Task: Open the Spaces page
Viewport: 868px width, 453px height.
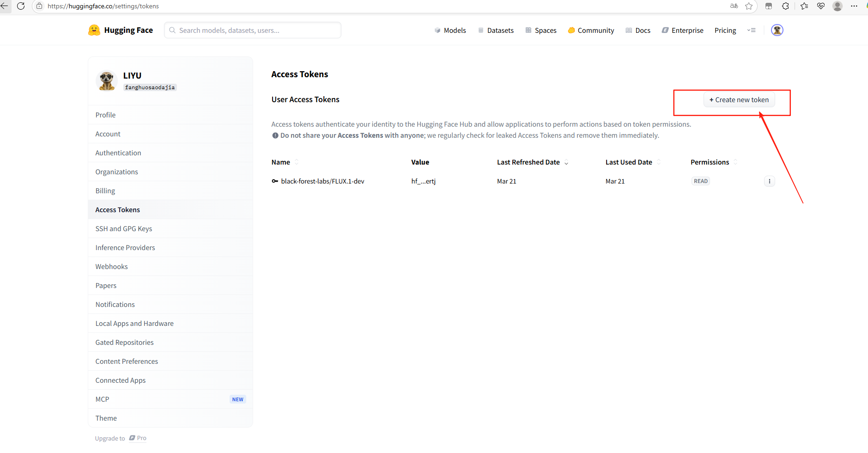Action: coord(541,31)
